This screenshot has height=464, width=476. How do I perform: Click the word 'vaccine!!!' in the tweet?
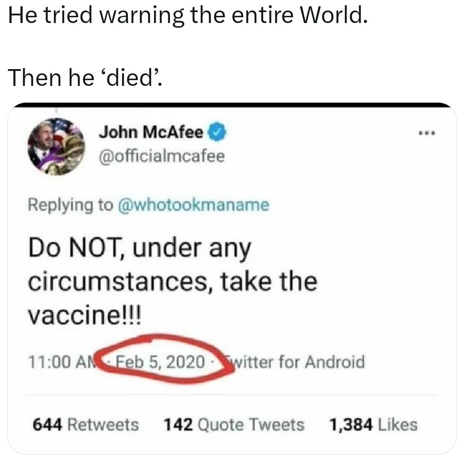(x=84, y=316)
